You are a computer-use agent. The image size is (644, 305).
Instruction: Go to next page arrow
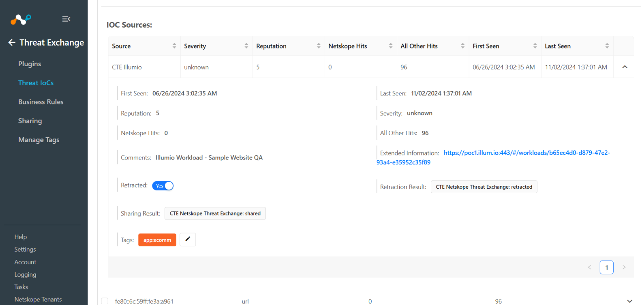point(624,267)
